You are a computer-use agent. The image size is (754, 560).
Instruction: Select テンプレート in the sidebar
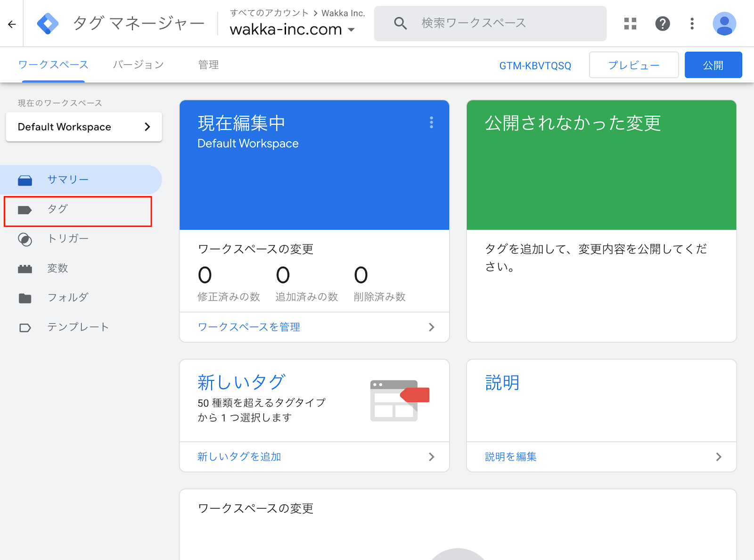coord(81,327)
